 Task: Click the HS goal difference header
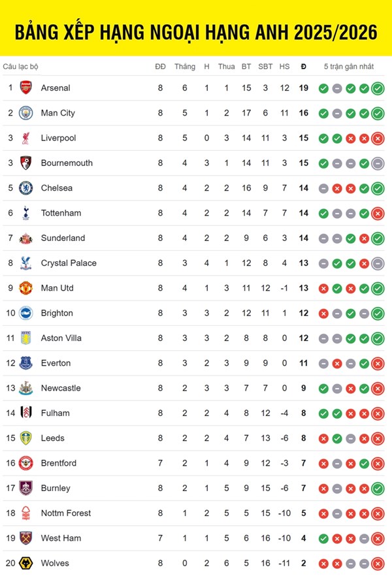click(x=284, y=67)
